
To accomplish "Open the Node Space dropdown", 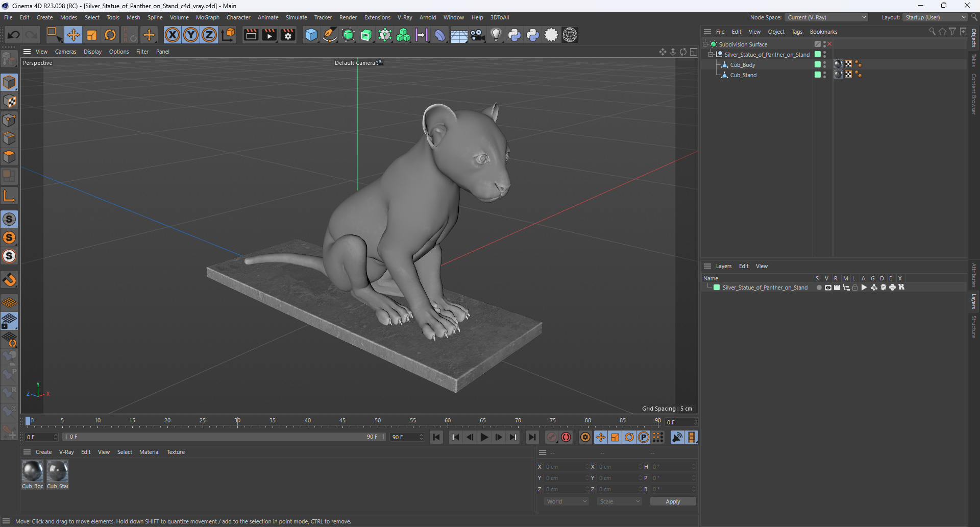I will (826, 17).
